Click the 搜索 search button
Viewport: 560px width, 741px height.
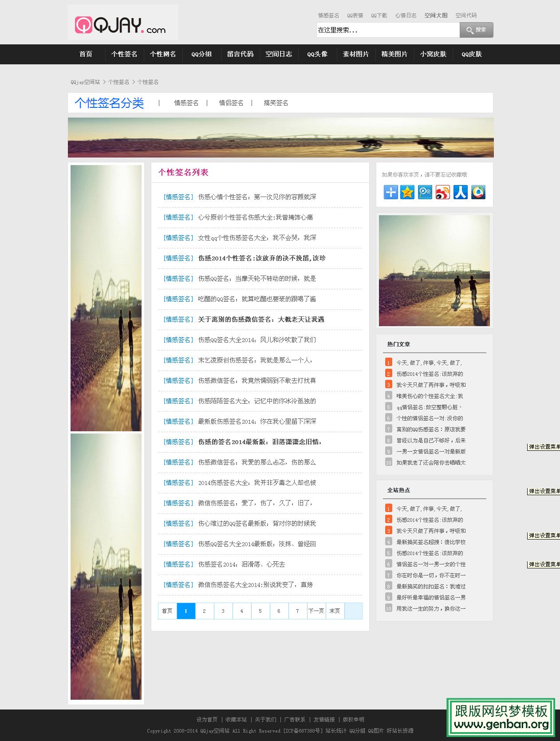pos(477,30)
